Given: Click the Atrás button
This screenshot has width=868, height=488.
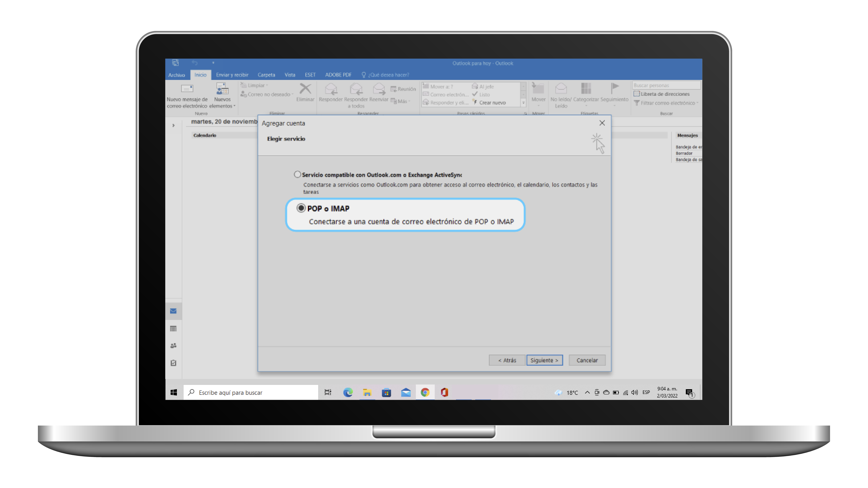Looking at the screenshot, I should click(x=507, y=360).
